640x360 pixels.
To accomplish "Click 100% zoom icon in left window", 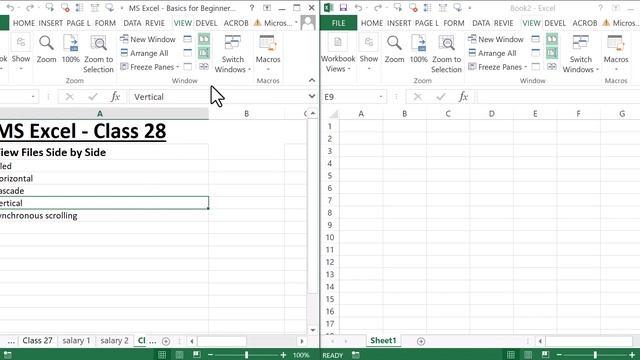I will 71,49.
